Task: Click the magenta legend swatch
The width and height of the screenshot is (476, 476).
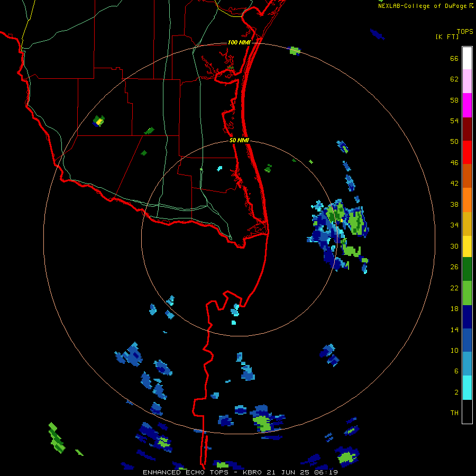Action: pos(467,105)
